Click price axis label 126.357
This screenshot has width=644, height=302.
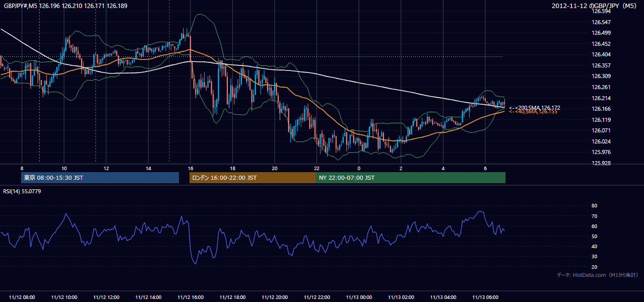click(x=601, y=65)
